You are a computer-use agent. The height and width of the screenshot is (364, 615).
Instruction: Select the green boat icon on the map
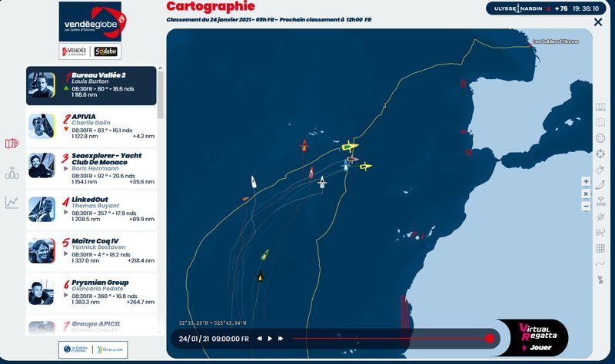click(265, 255)
